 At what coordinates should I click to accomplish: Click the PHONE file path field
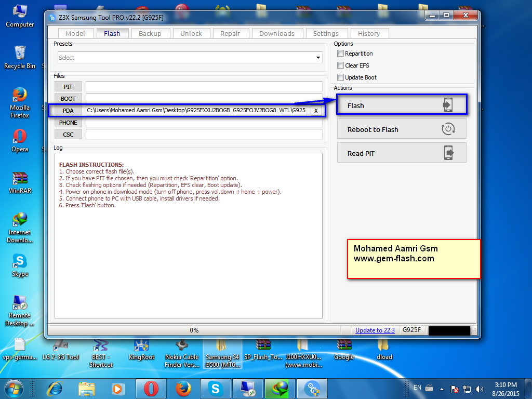point(204,123)
